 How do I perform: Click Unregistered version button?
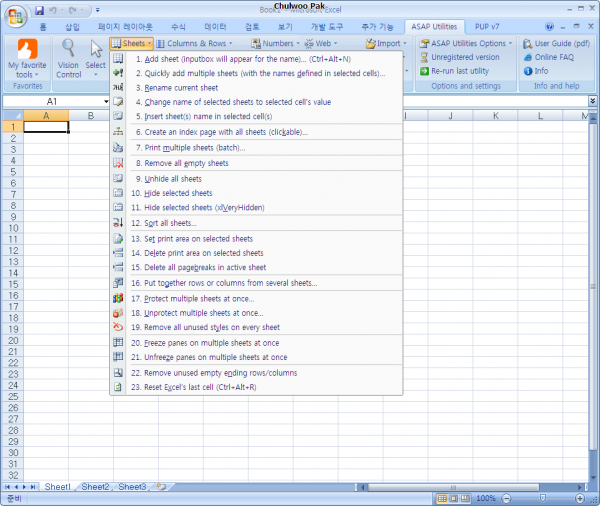(x=460, y=57)
